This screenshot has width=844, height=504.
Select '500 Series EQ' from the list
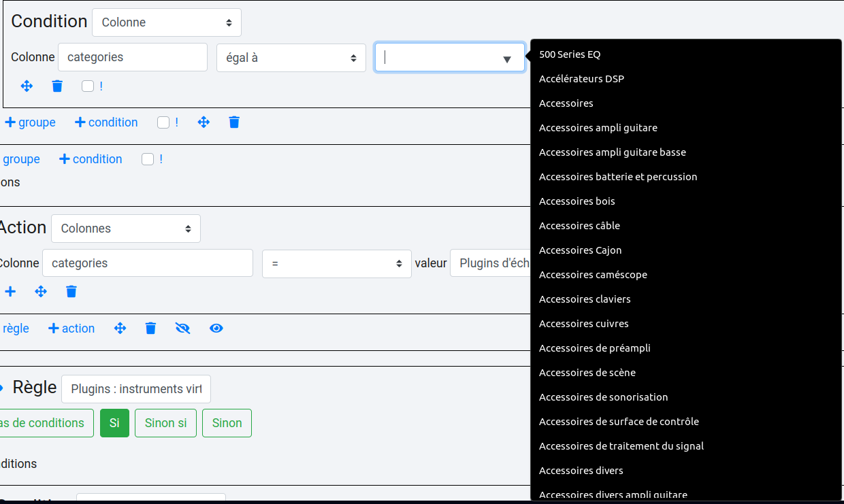[x=570, y=54]
